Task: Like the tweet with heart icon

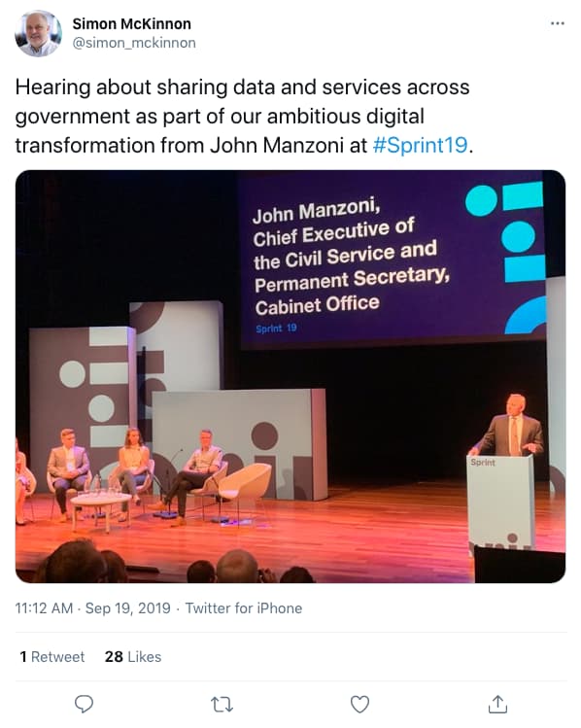Action: pos(359,705)
